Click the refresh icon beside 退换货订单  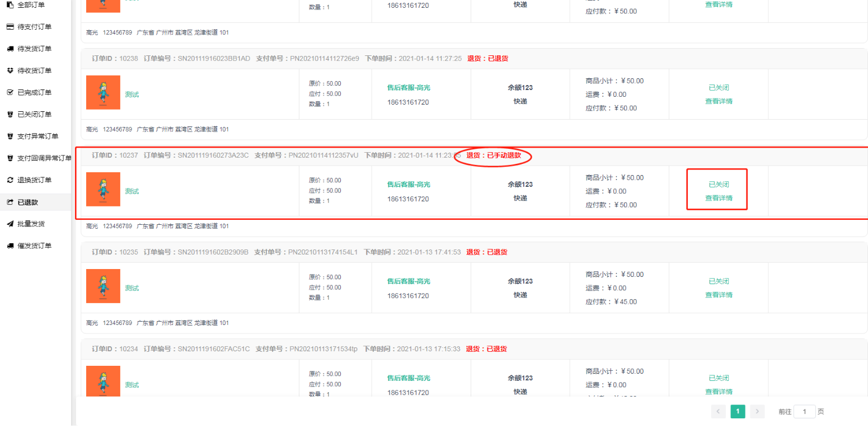[10, 180]
